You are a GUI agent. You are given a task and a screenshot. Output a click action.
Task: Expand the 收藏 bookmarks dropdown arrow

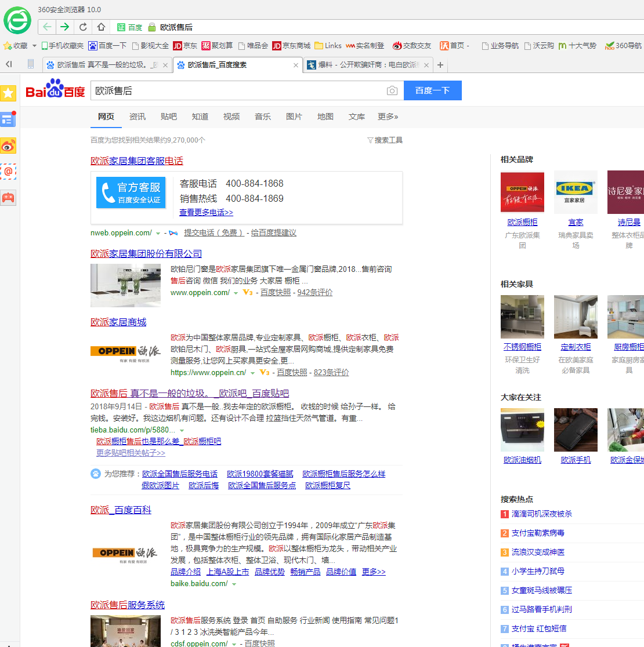(x=34, y=46)
